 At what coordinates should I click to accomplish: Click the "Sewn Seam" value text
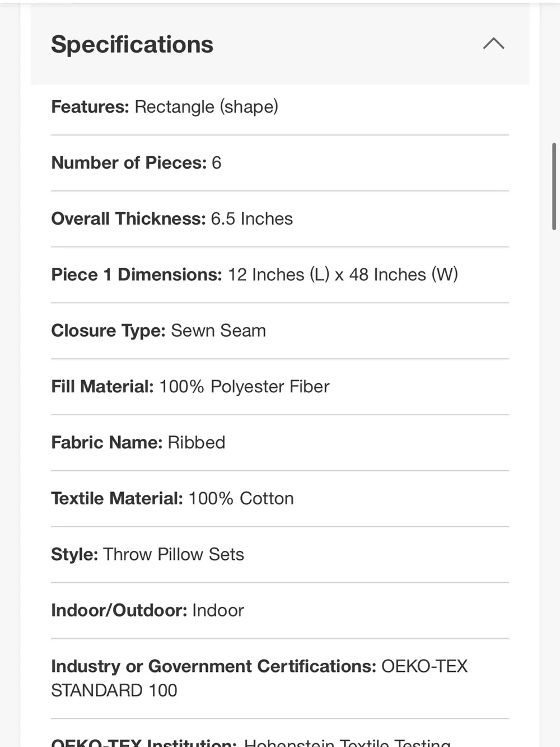pos(218,331)
